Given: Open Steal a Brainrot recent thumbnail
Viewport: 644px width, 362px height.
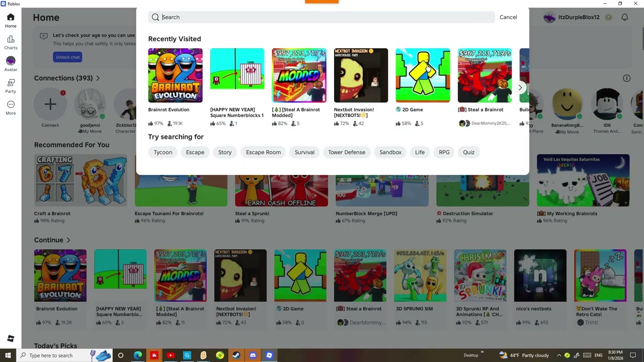Looking at the screenshot, I should (485, 75).
